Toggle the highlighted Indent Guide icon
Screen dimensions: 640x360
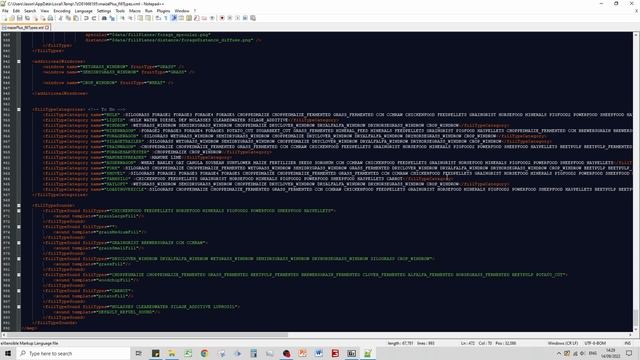(173, 18)
